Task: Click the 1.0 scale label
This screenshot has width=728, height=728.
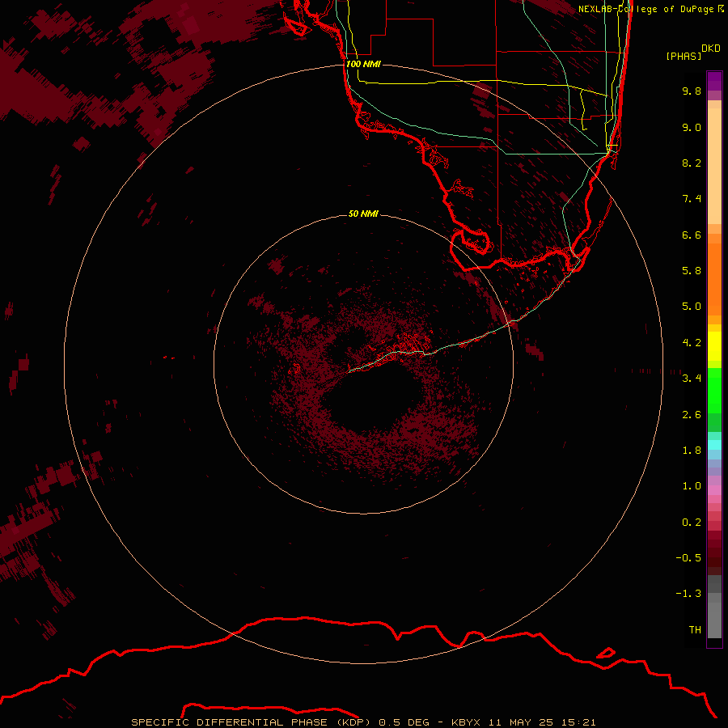Action: [692, 486]
